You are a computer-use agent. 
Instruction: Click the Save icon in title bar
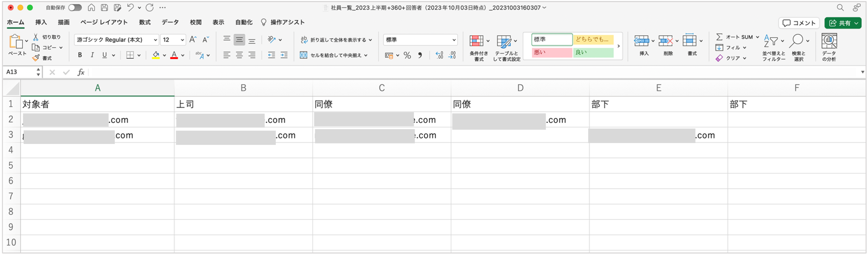pos(104,7)
